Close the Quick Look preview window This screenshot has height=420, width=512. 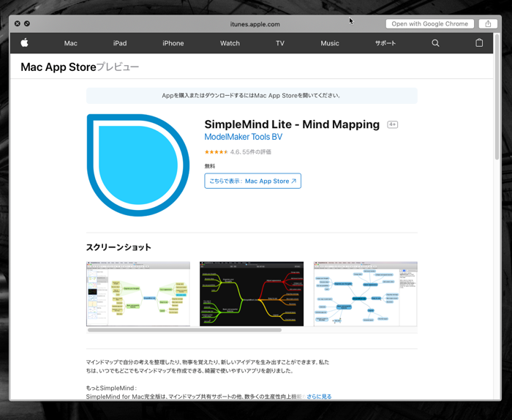(18, 23)
